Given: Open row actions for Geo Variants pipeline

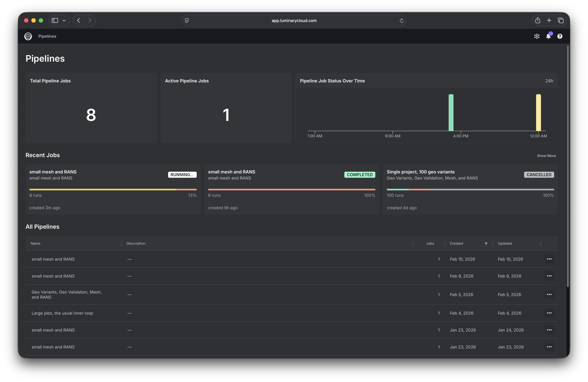Looking at the screenshot, I should [549, 294].
